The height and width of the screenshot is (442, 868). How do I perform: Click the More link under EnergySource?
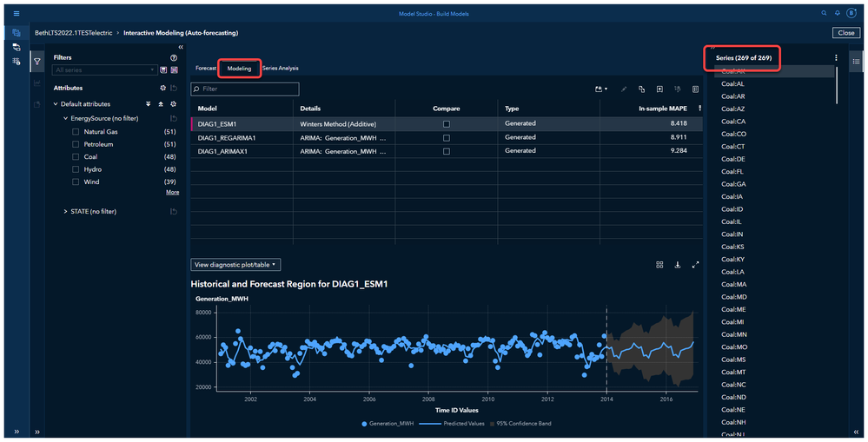coord(172,193)
